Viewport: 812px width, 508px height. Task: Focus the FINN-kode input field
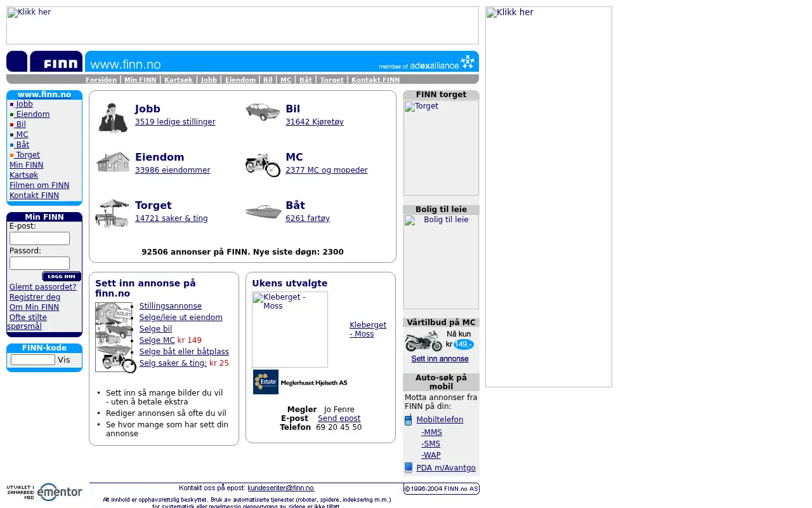coord(33,359)
